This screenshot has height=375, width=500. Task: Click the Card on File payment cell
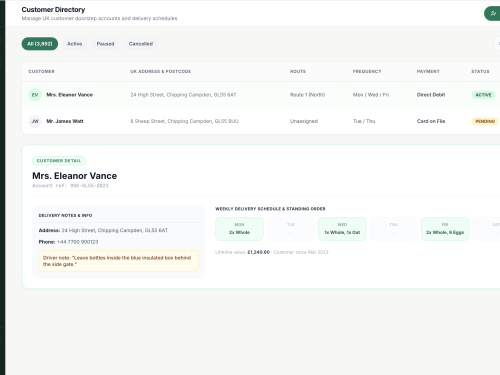[x=431, y=121]
